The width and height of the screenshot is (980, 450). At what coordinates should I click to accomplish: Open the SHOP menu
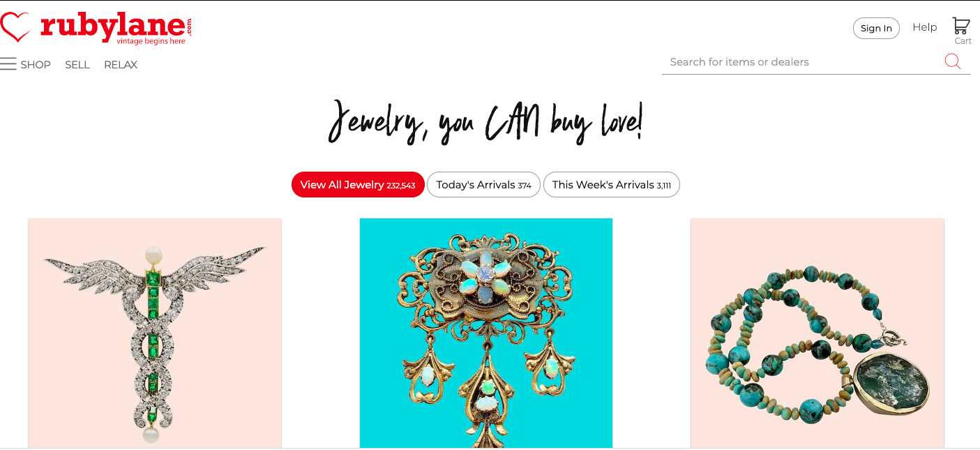36,65
